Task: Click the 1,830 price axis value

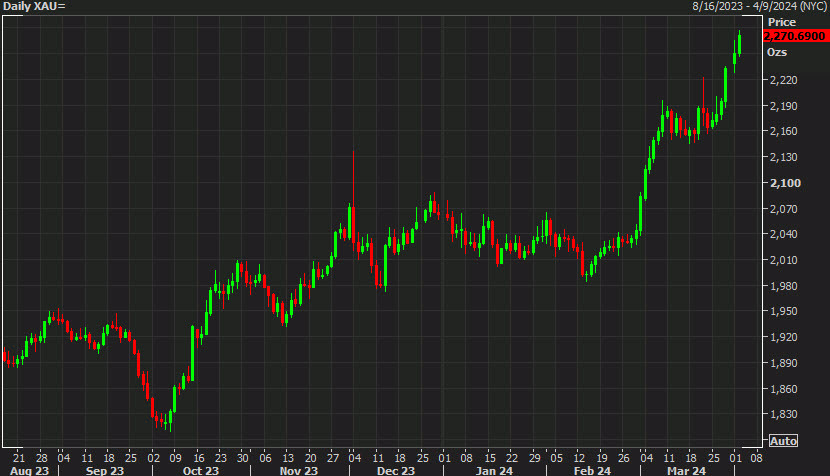Action: tap(783, 414)
